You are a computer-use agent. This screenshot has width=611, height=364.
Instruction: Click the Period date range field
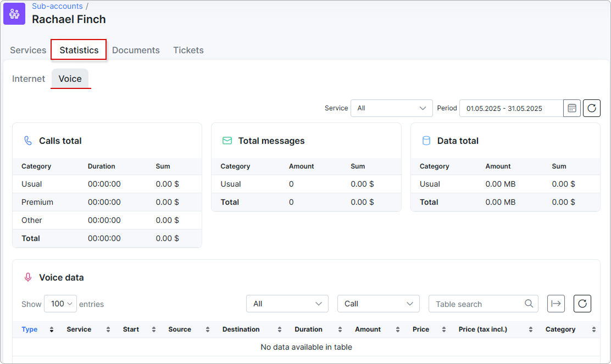pyautogui.click(x=511, y=108)
